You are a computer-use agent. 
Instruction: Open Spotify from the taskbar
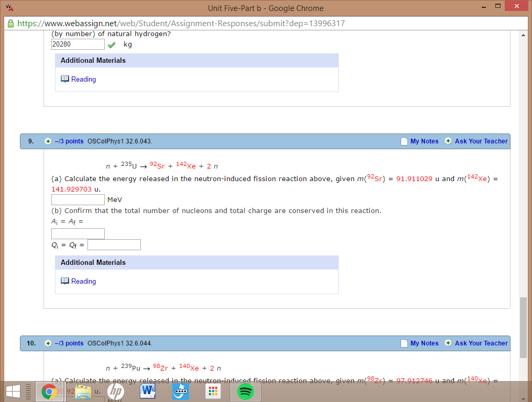pos(245,391)
